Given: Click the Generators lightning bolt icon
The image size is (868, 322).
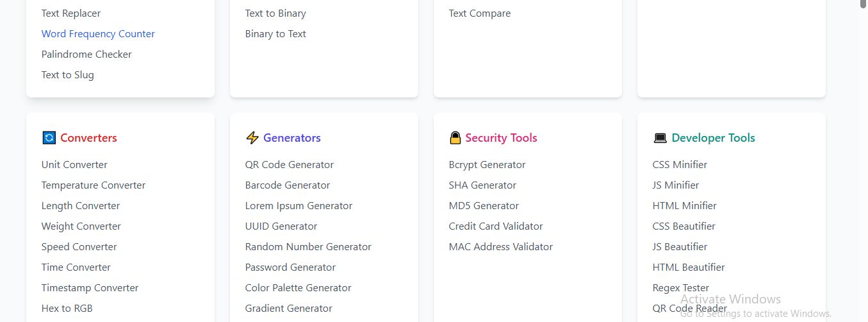Looking at the screenshot, I should click(x=252, y=138).
